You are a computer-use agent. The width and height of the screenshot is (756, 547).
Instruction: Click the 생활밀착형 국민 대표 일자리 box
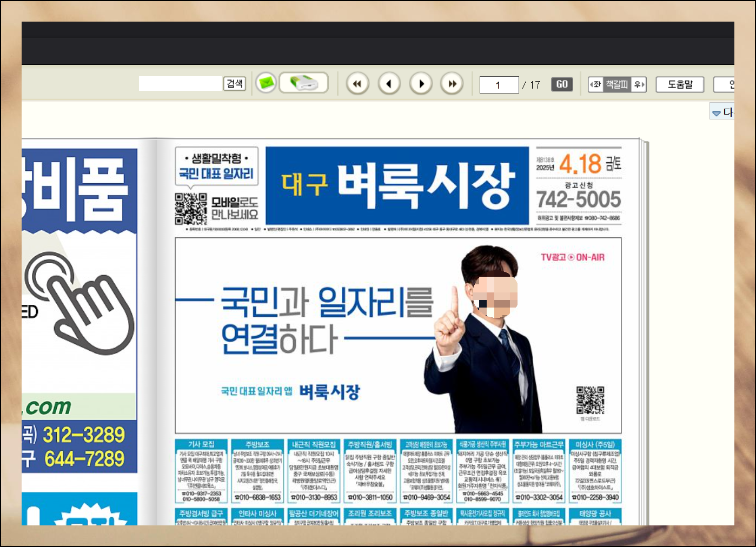click(216, 166)
